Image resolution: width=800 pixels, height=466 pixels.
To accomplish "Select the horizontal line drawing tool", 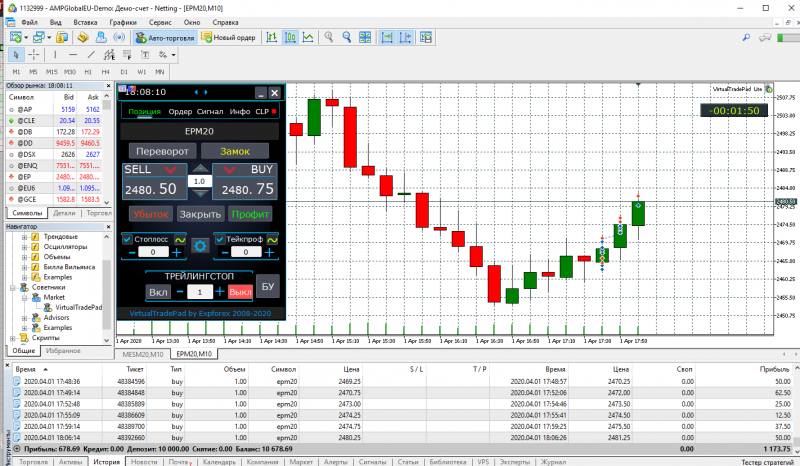I will click(73, 55).
